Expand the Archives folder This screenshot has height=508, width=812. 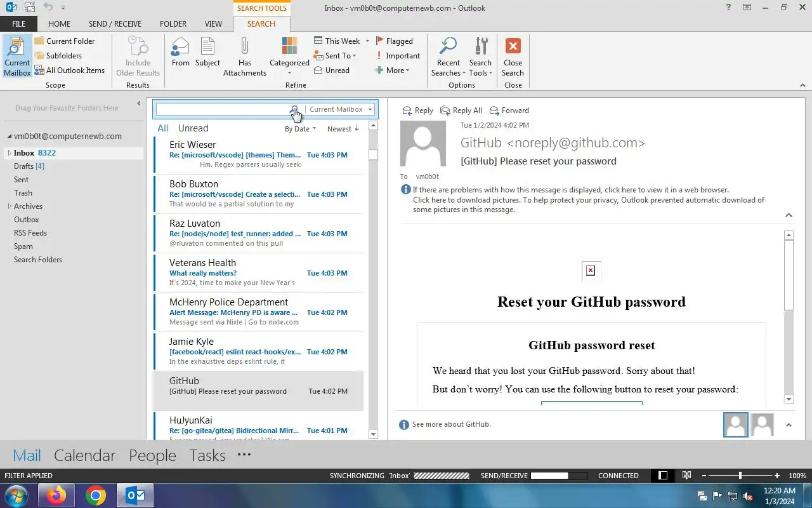coord(10,206)
